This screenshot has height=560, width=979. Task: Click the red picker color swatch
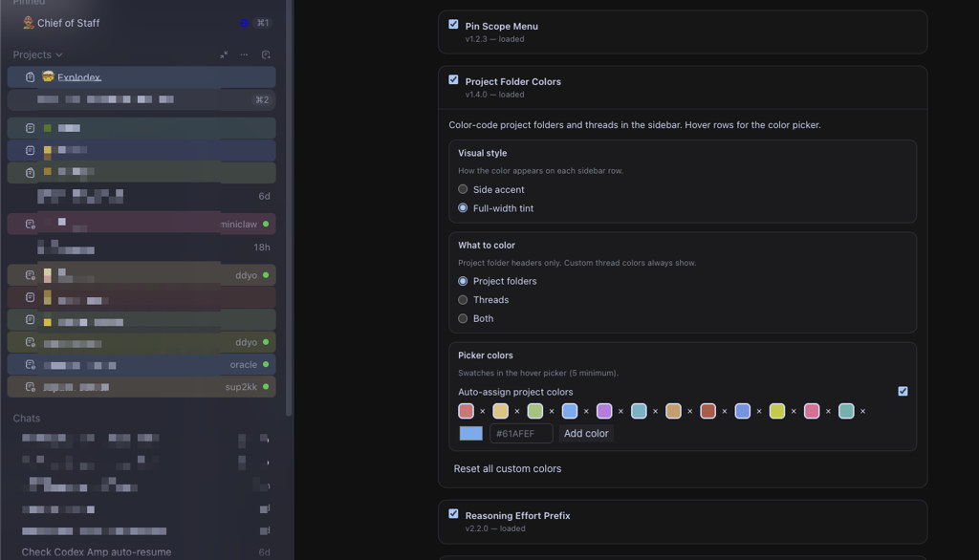[x=466, y=412]
